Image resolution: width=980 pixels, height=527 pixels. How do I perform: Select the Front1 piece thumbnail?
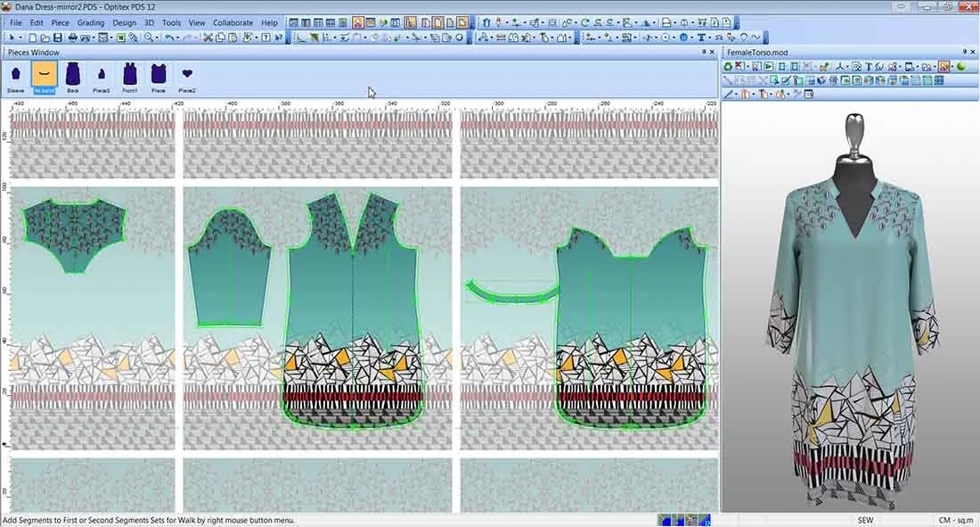coord(130,78)
